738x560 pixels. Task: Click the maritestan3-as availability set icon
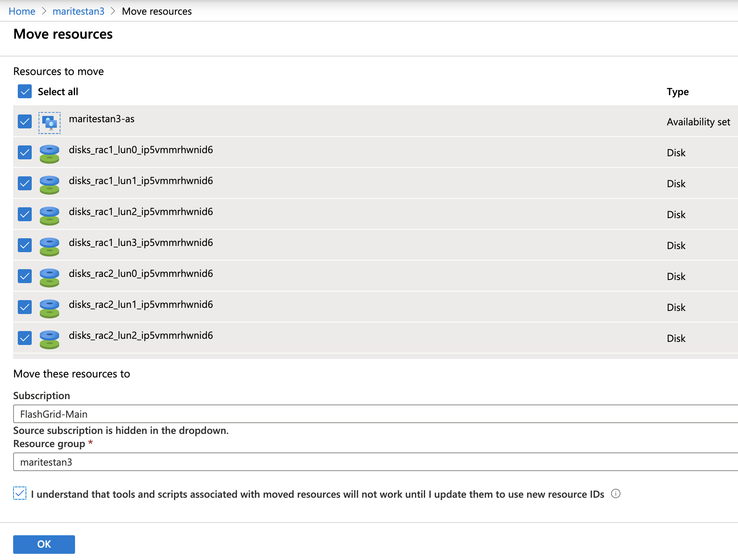pos(50,122)
